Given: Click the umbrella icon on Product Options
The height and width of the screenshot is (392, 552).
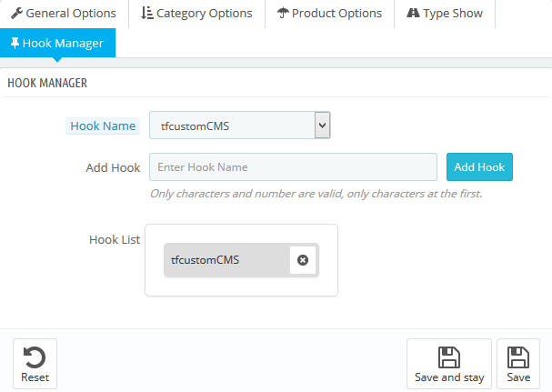Looking at the screenshot, I should (x=283, y=14).
